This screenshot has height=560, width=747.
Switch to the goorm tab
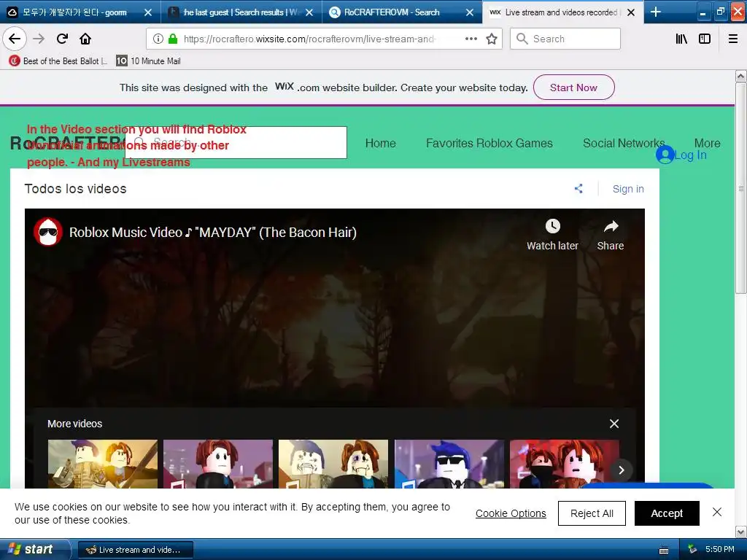click(x=76, y=12)
